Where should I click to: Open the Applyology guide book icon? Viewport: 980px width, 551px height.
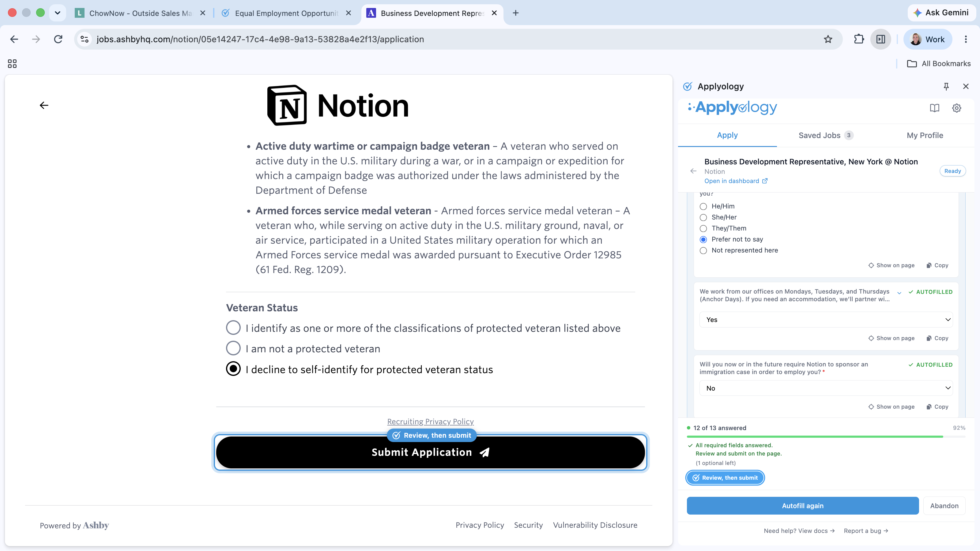click(x=934, y=108)
